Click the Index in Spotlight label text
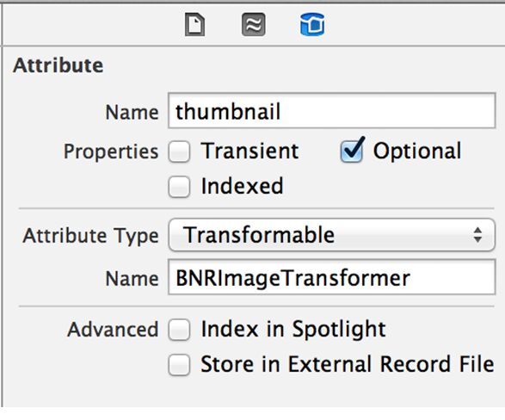 click(x=293, y=329)
